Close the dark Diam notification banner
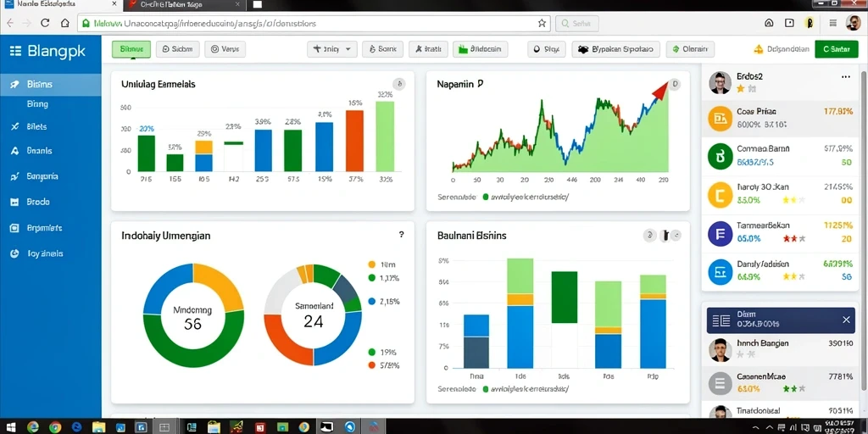Image resolution: width=868 pixels, height=434 pixels. point(846,320)
